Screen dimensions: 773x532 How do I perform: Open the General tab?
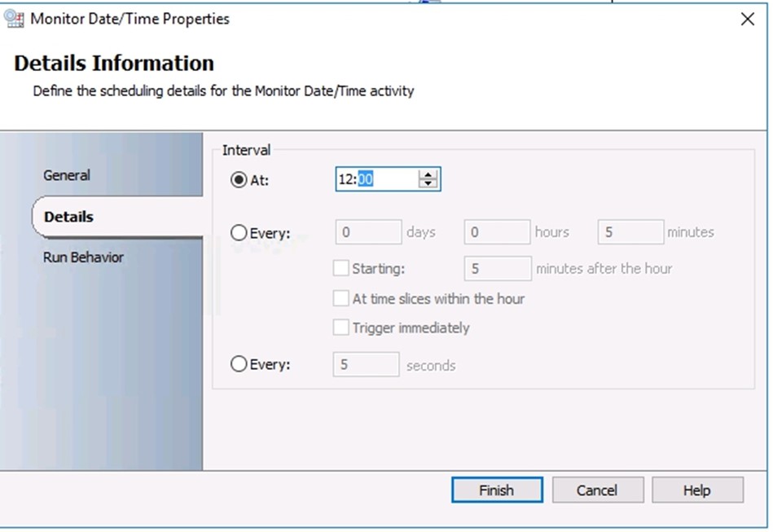coord(67,175)
